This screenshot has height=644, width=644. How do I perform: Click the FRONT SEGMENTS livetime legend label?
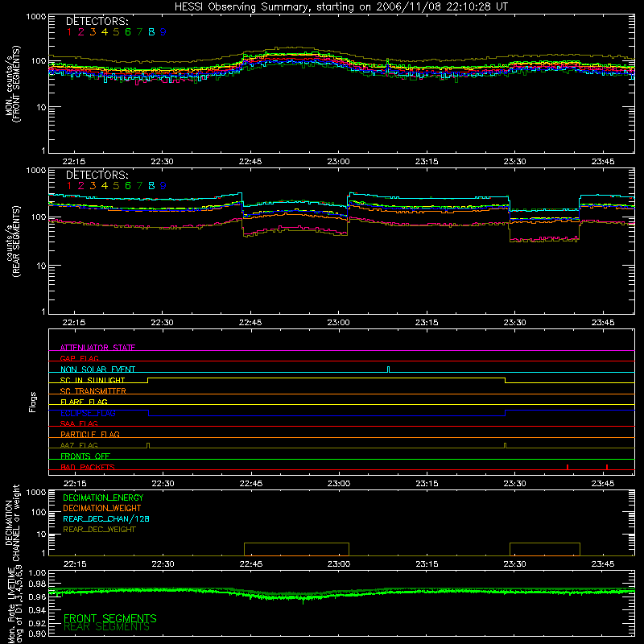(110, 618)
